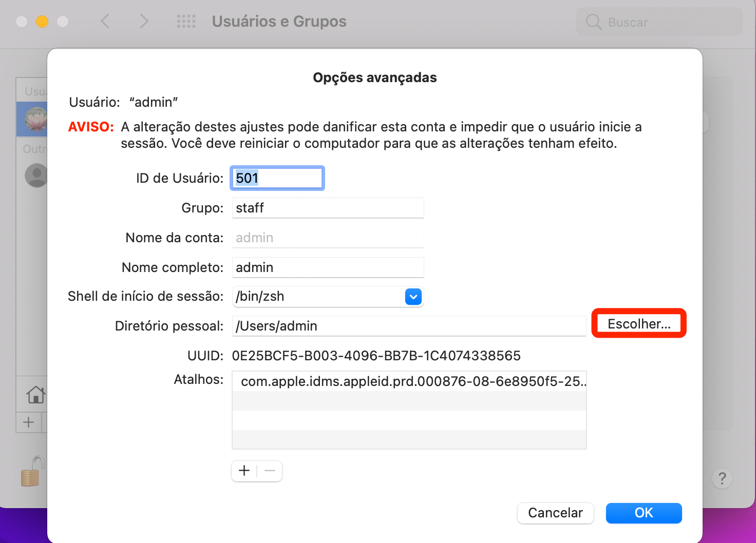Click the help question mark button

coord(722,478)
